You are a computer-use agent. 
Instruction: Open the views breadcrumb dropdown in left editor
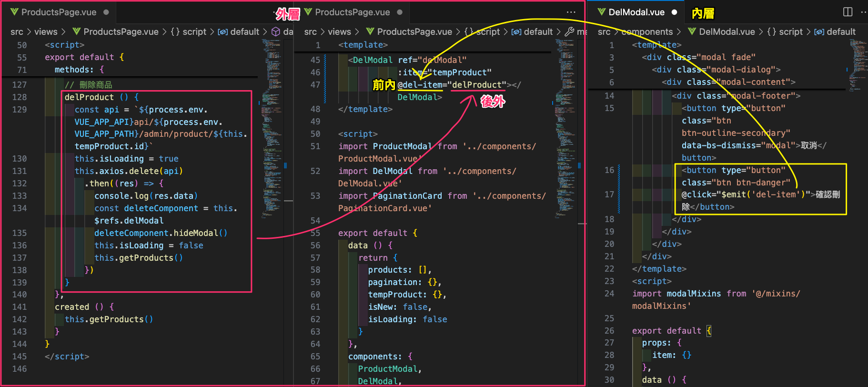(46, 32)
